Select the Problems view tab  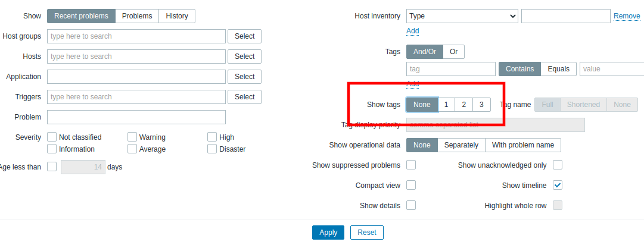[137, 16]
